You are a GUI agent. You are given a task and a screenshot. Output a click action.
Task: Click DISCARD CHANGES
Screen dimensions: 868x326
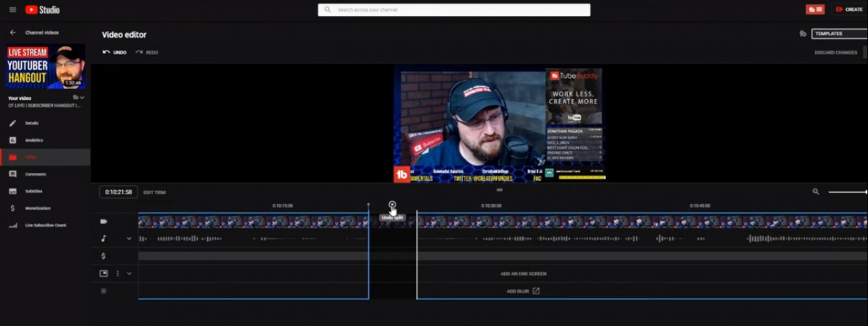tap(835, 52)
